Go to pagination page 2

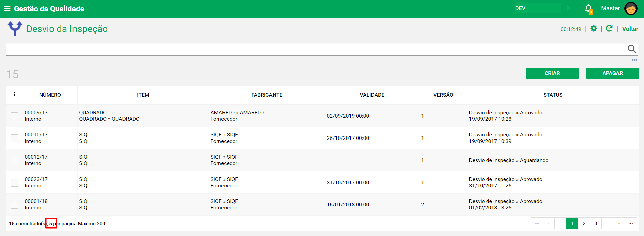click(584, 223)
